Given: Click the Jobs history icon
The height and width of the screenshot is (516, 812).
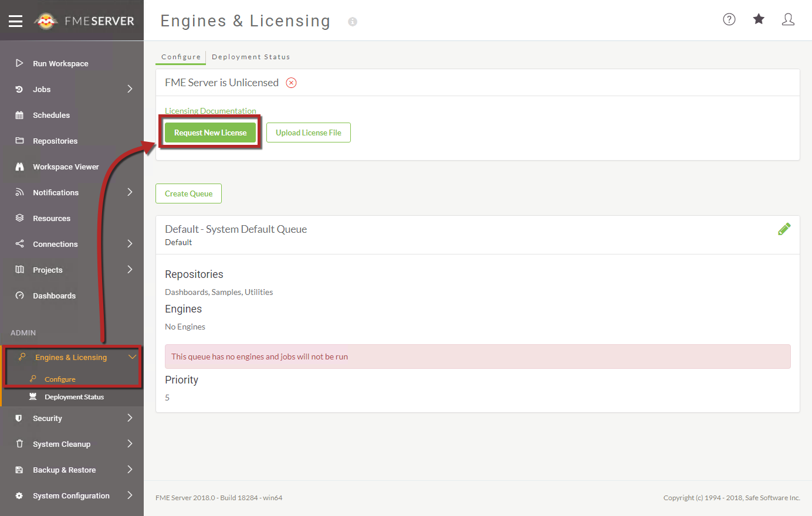Looking at the screenshot, I should coord(19,89).
